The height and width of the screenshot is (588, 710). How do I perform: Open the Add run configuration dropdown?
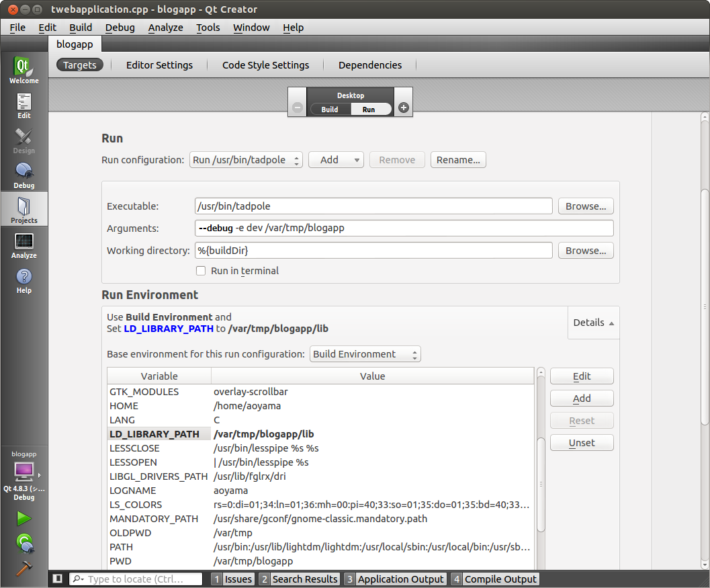pos(336,160)
